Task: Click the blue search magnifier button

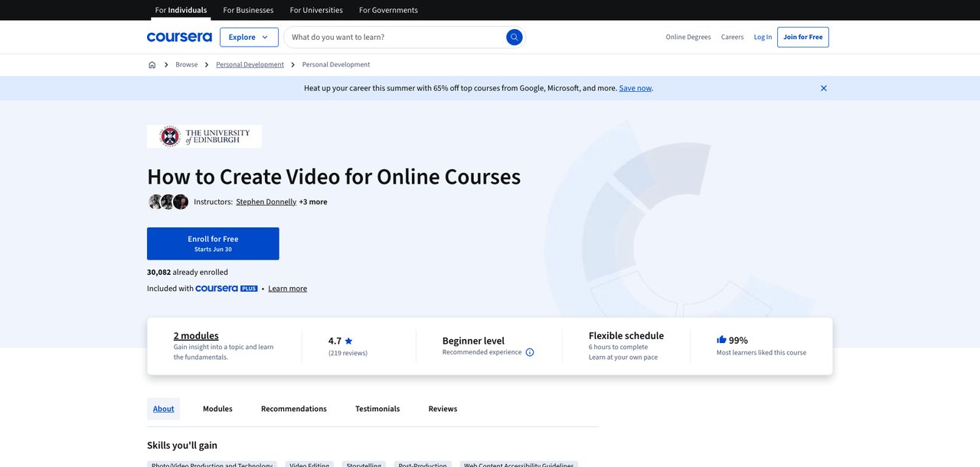Action: (514, 37)
